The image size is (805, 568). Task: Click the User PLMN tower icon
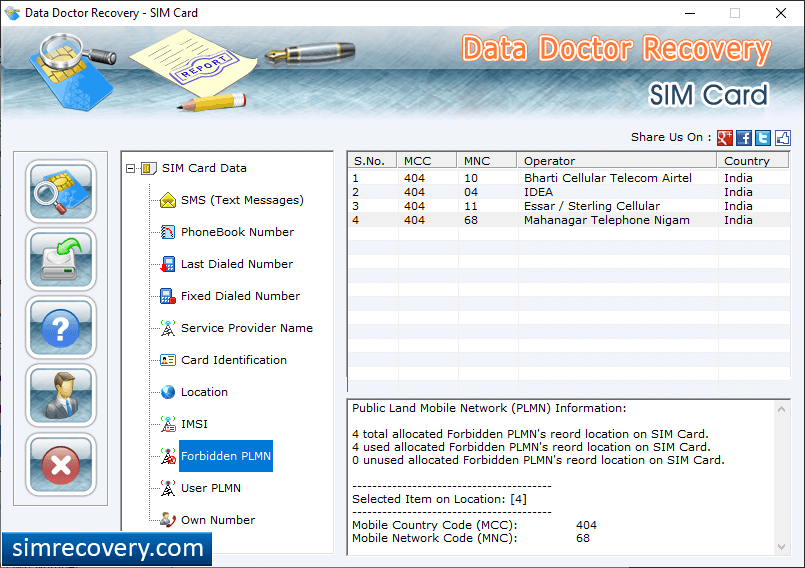click(x=167, y=488)
